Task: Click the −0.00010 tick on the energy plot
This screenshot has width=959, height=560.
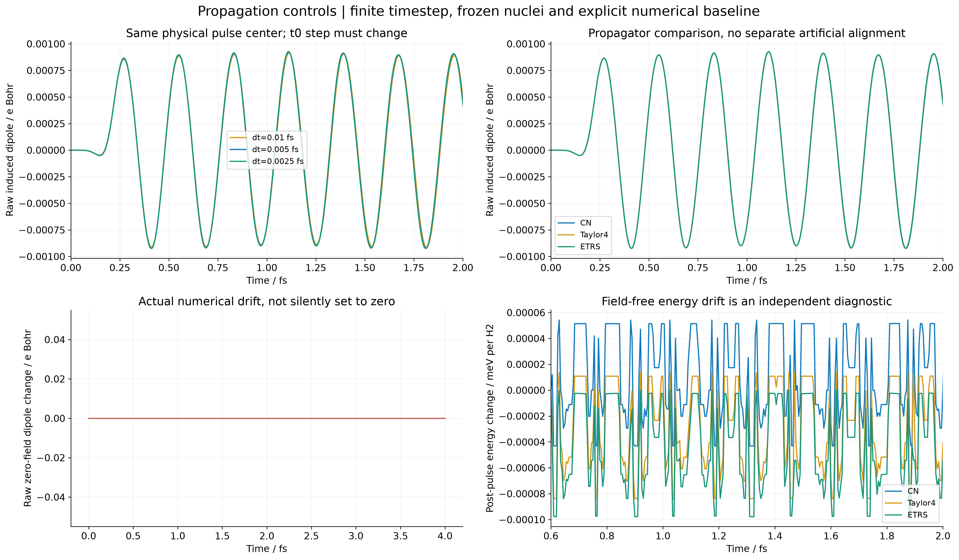Action: [522, 520]
